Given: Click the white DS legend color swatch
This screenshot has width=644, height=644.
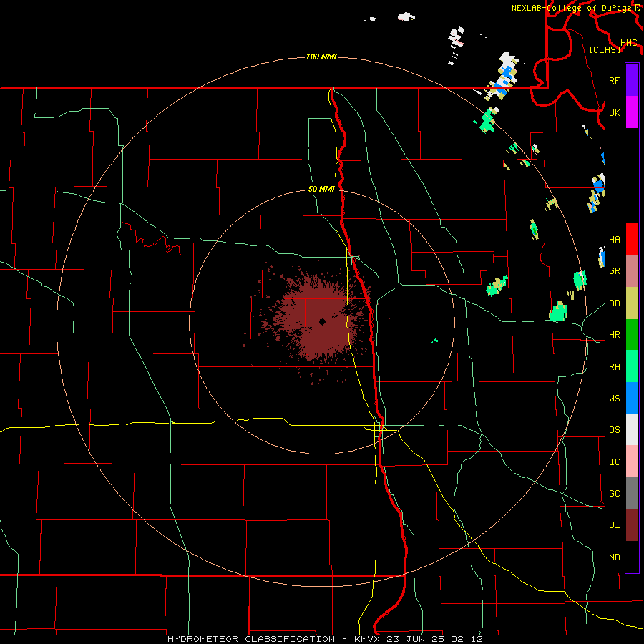Looking at the screenshot, I should tap(632, 429).
